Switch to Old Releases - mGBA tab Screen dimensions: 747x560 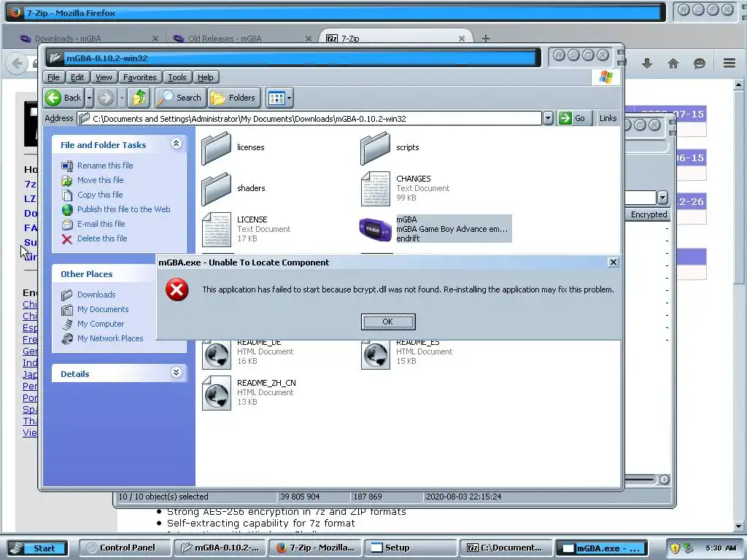point(225,39)
